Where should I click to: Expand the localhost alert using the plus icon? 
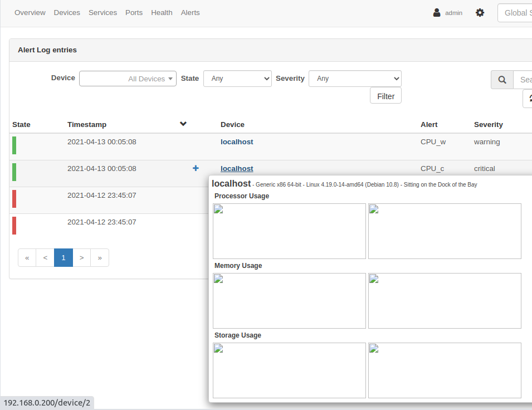click(195, 168)
